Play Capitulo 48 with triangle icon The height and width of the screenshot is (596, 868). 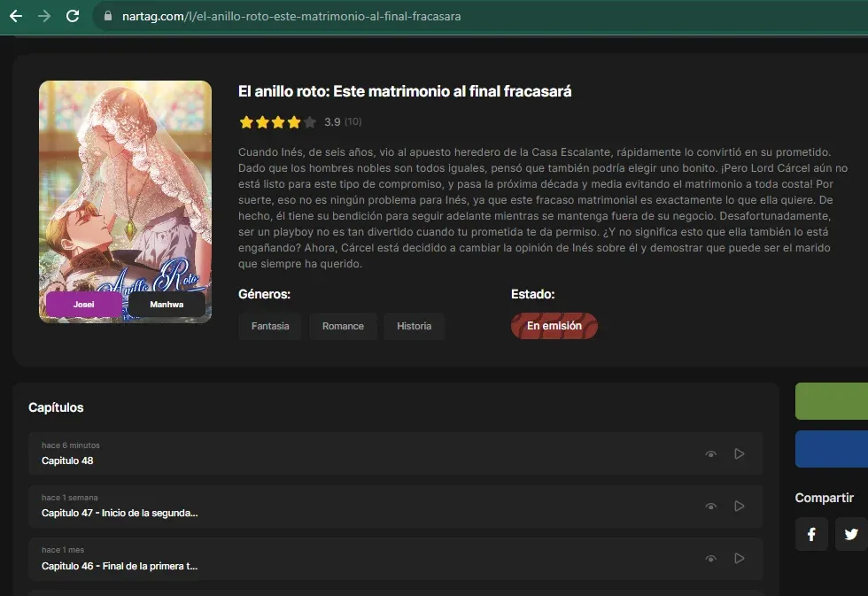739,453
